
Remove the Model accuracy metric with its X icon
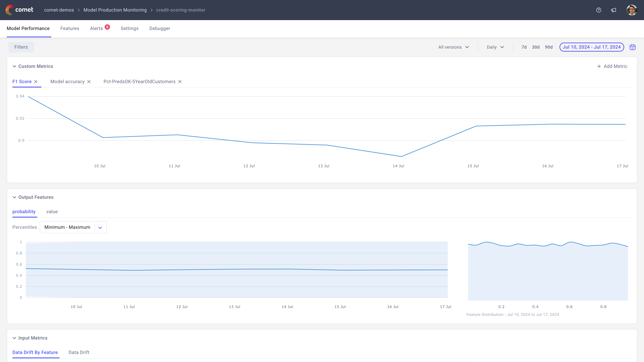pos(89,81)
